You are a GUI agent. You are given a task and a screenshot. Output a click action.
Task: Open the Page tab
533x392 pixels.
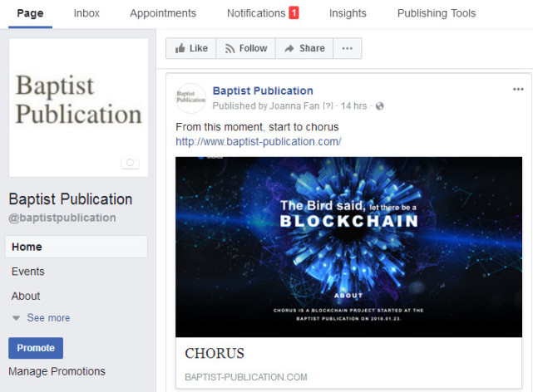(x=30, y=13)
